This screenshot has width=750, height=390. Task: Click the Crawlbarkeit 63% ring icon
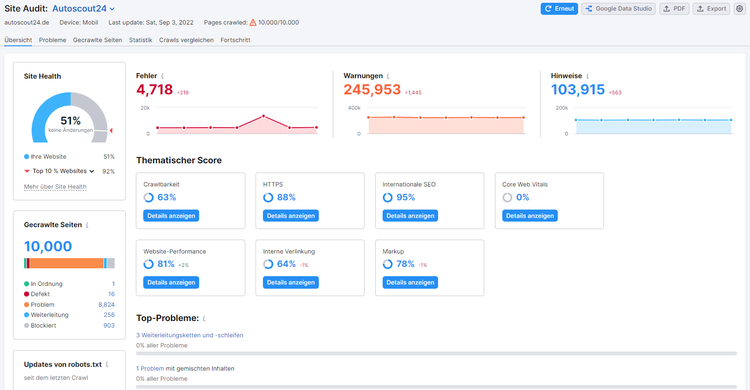point(149,197)
